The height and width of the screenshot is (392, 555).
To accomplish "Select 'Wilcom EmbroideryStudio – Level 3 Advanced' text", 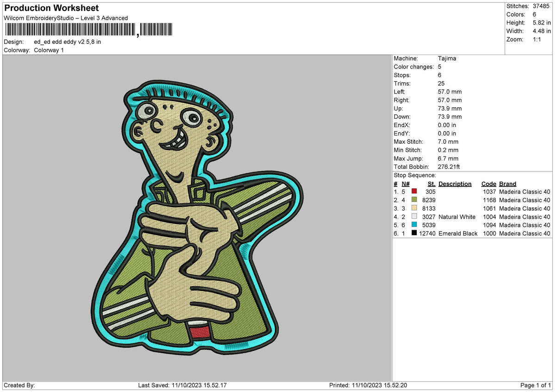I will (x=66, y=18).
